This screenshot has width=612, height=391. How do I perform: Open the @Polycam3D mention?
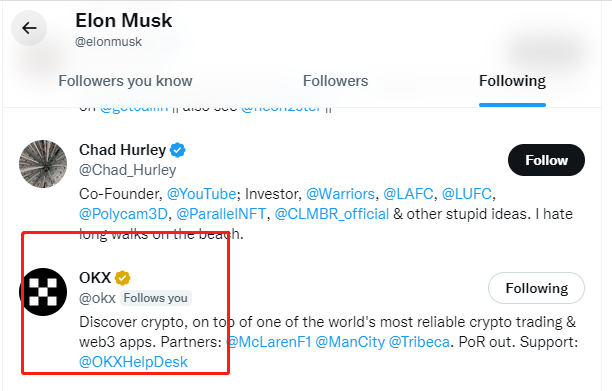[123, 214]
